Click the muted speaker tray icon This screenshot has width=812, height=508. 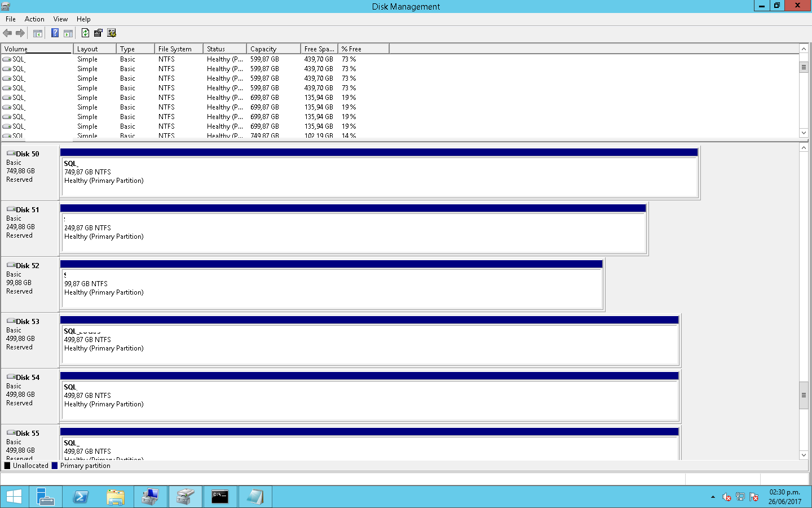point(727,497)
